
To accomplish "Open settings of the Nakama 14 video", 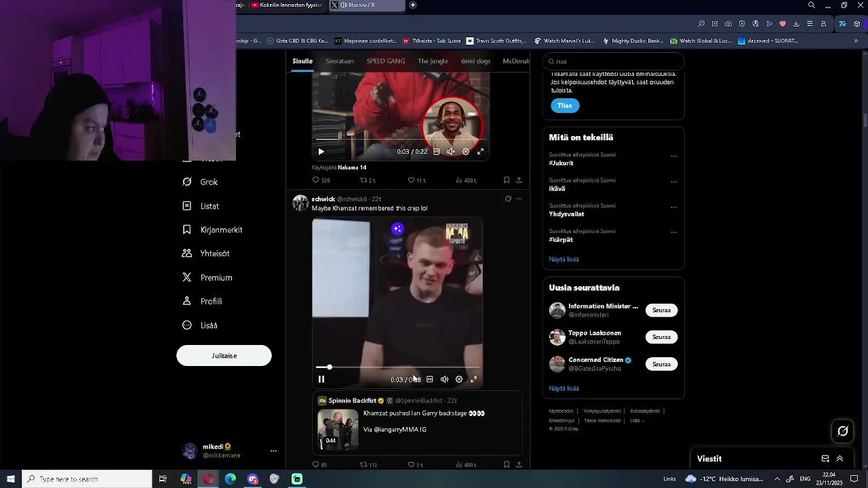I will click(466, 152).
